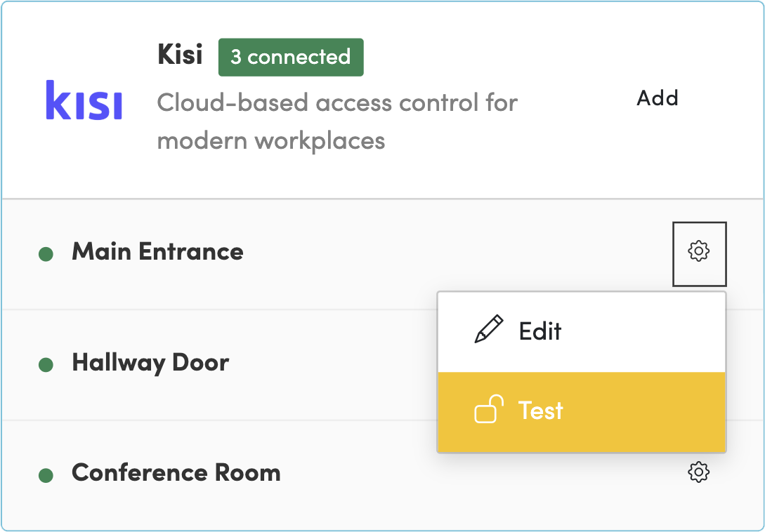765x532 pixels.
Task: Click the Add button
Action: point(657,98)
